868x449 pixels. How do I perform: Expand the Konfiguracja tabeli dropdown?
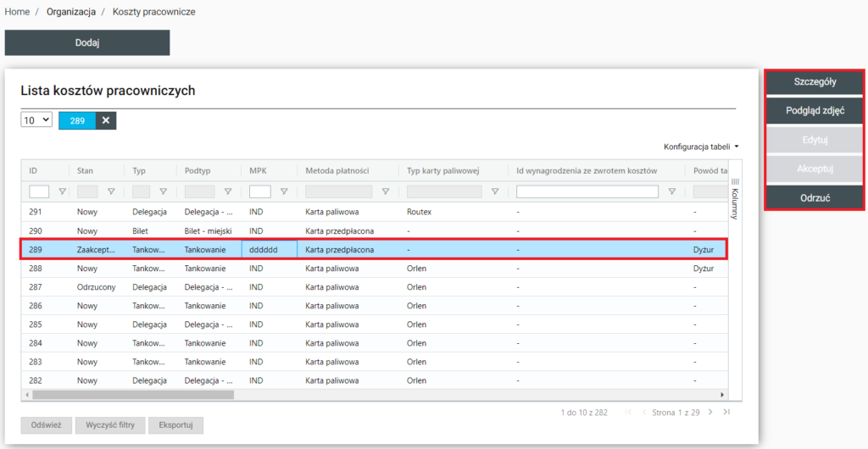pyautogui.click(x=701, y=147)
